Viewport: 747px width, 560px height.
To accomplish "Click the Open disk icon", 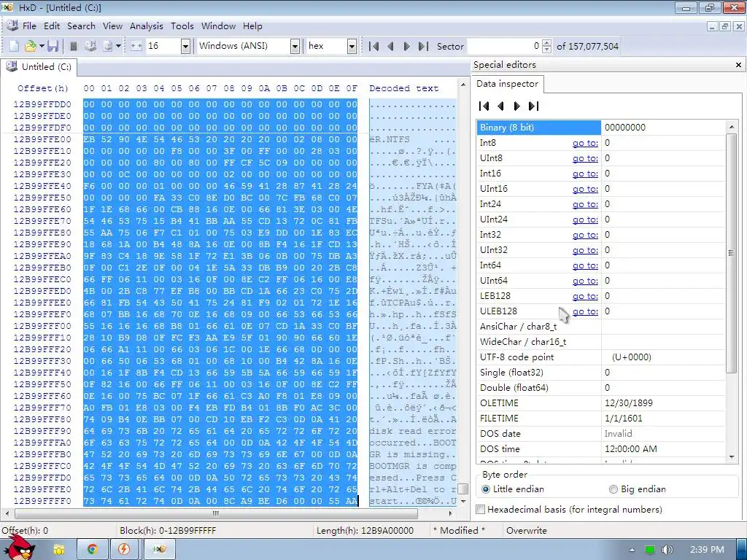I will (x=90, y=46).
